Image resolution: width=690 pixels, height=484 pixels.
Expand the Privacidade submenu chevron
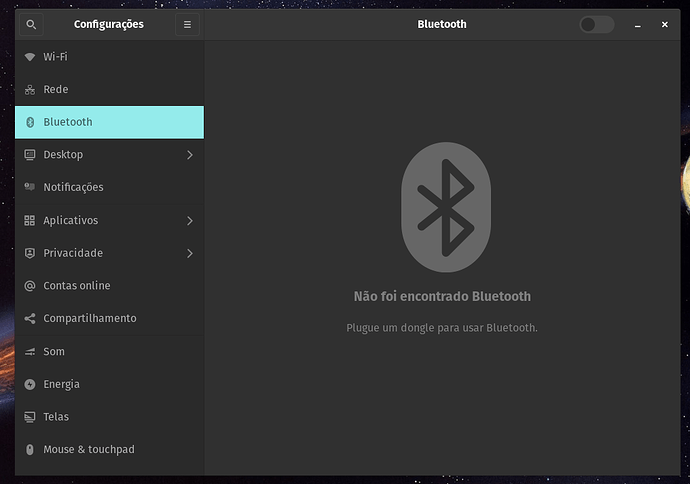point(190,253)
